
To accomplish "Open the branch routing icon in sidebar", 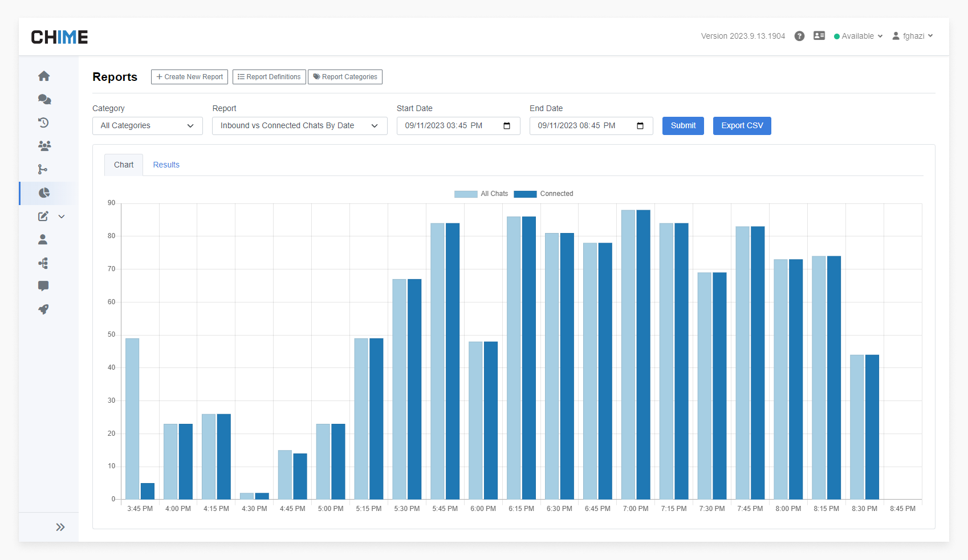I will (x=43, y=169).
